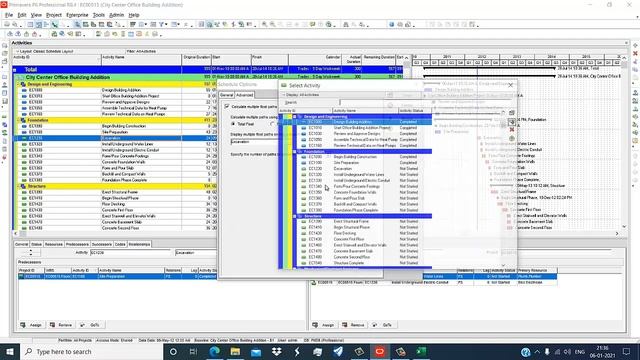Click Gantt chart horizontal scrollbar right arrow
This screenshot has height=360, width=640.
pos(617,233)
